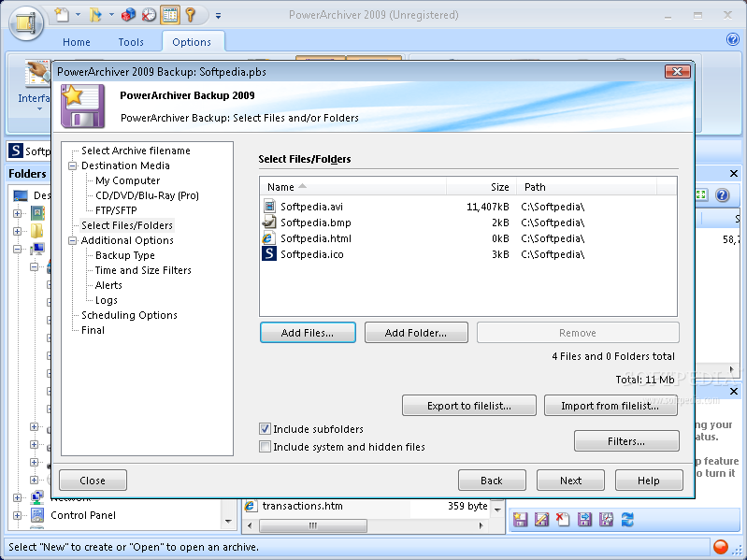This screenshot has width=747, height=560.
Task: Click the round help icon in right panel
Action: 723,195
